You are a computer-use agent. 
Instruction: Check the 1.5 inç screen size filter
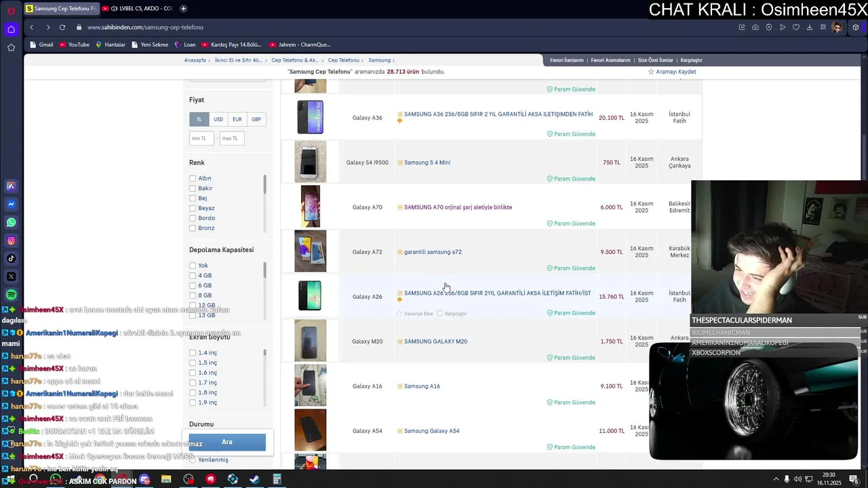tap(193, 363)
